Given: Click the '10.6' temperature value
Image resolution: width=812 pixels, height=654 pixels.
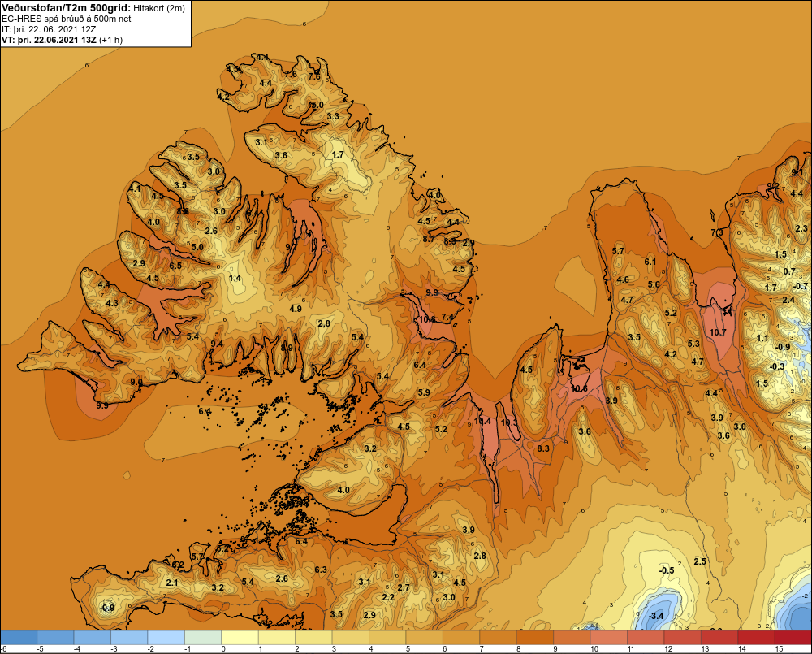Looking at the screenshot, I should coord(579,388).
